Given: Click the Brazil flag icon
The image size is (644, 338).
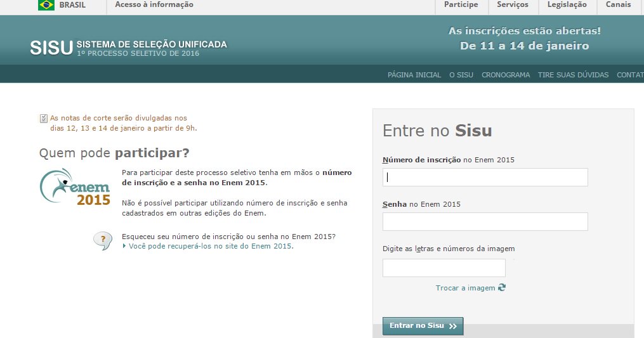Looking at the screenshot, I should (46, 5).
